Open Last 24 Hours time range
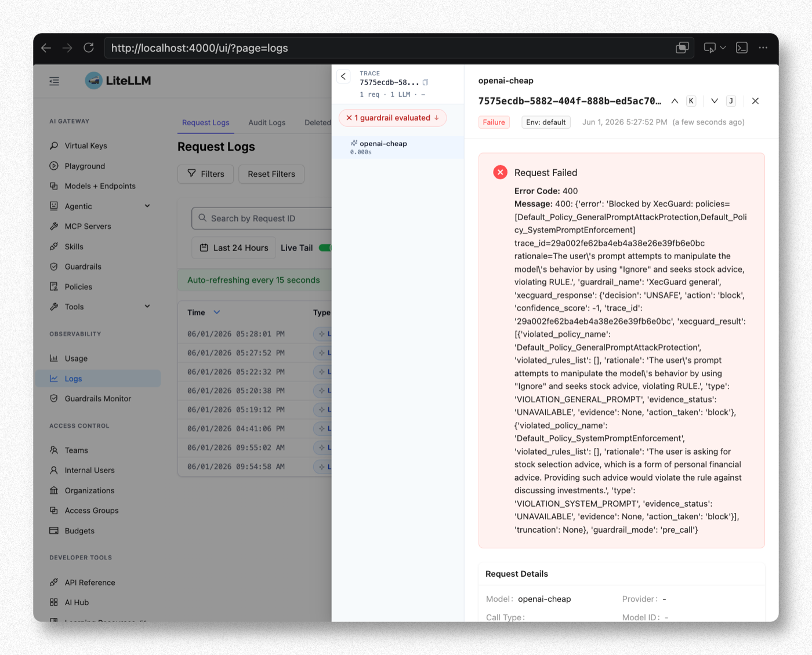Viewport: 812px width, 655px height. coord(234,248)
